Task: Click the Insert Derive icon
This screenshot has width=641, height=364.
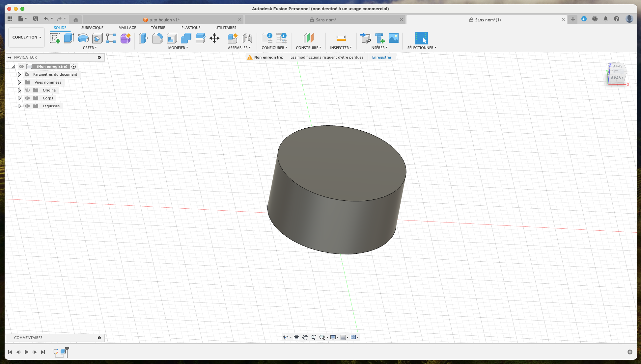Action: [x=365, y=38]
